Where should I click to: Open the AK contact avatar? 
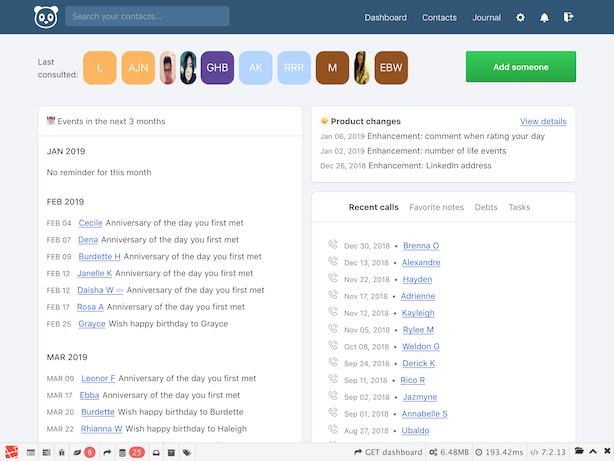point(256,68)
